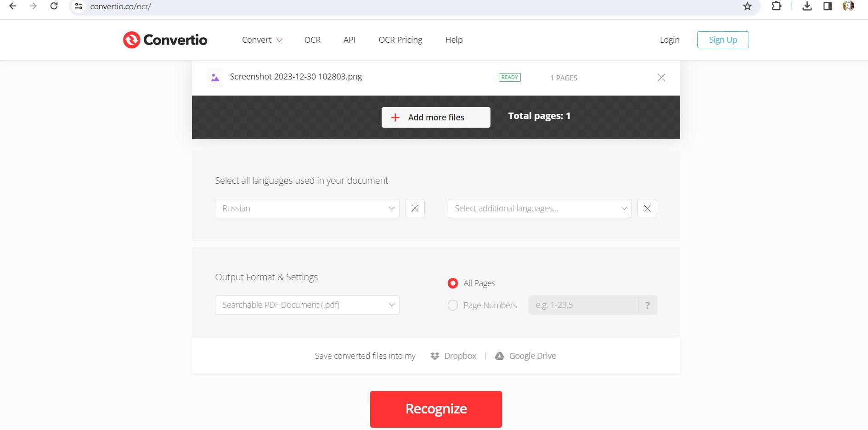Viewport: 868px width, 430px height.
Task: Click Add more files
Action: coord(435,117)
